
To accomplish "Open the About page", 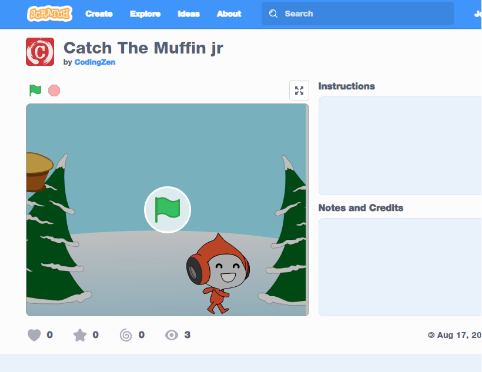I will click(x=229, y=14).
